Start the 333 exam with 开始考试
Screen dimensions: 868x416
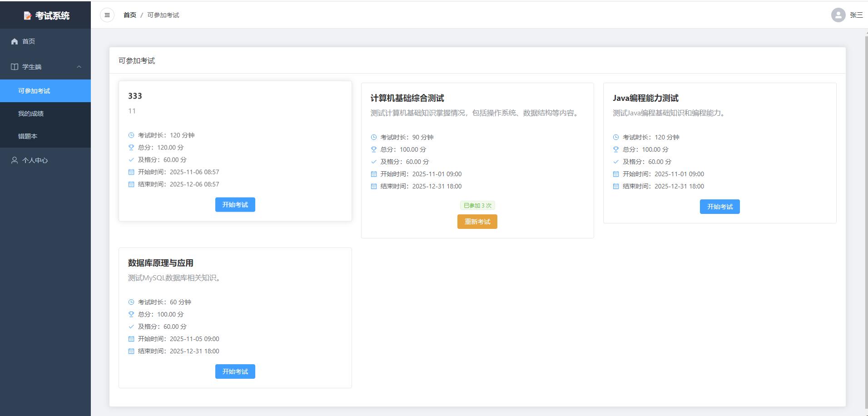click(235, 205)
